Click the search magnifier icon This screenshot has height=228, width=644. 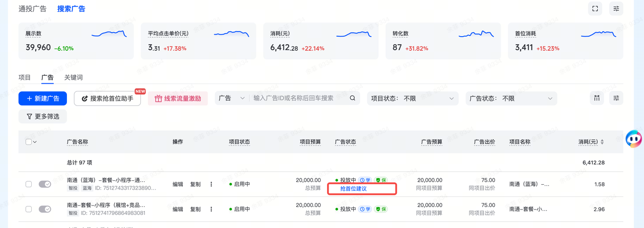click(353, 98)
